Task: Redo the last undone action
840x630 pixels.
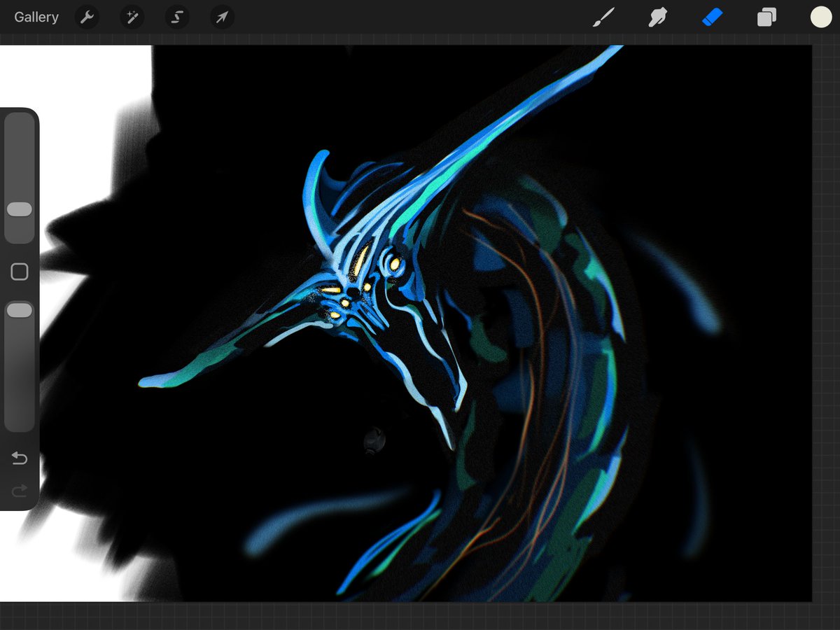Action: coord(20,490)
